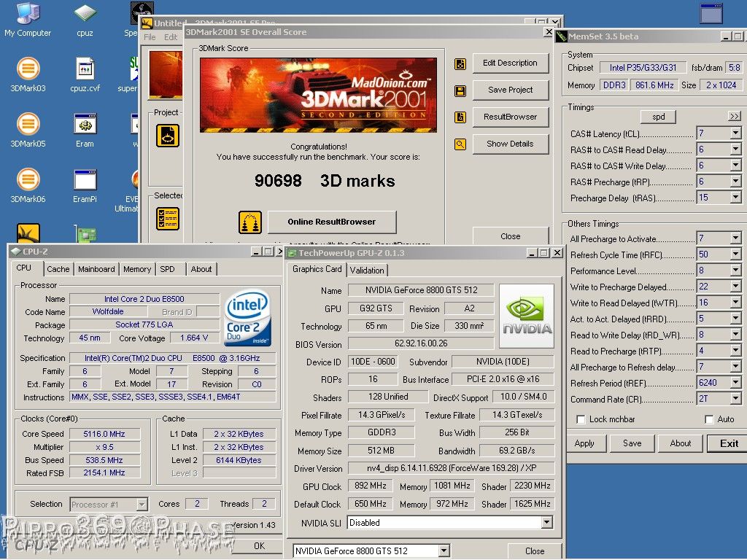Viewport: 747px width, 560px height.
Task: Click the CPU-Z title bar icon
Action: click(16, 252)
